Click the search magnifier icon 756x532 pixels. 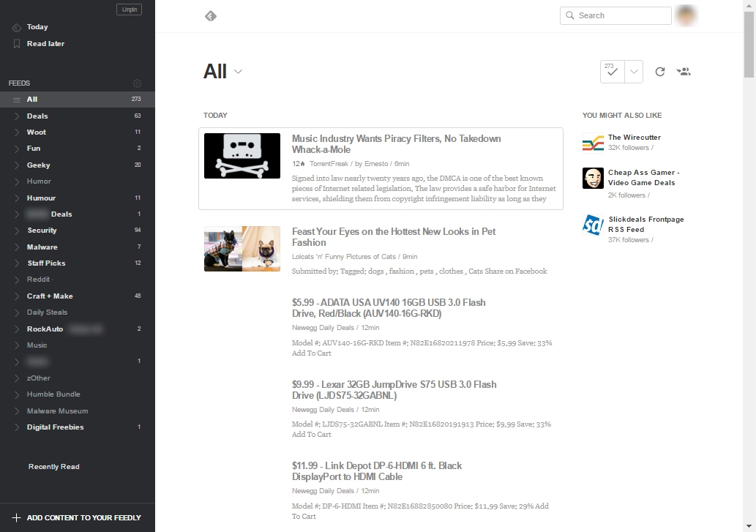570,15
